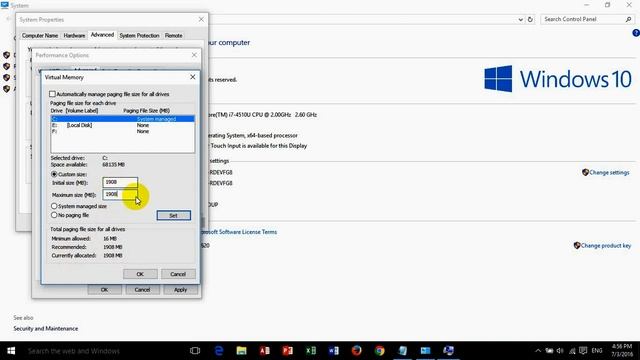Click the Task View taskbar icon
The width and height of the screenshot is (640, 360).
click(x=195, y=351)
